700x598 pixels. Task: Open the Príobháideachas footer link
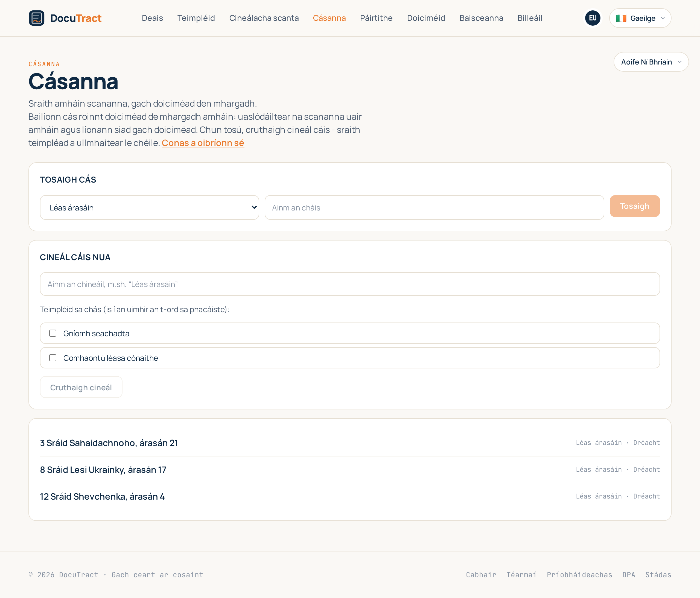click(x=579, y=575)
